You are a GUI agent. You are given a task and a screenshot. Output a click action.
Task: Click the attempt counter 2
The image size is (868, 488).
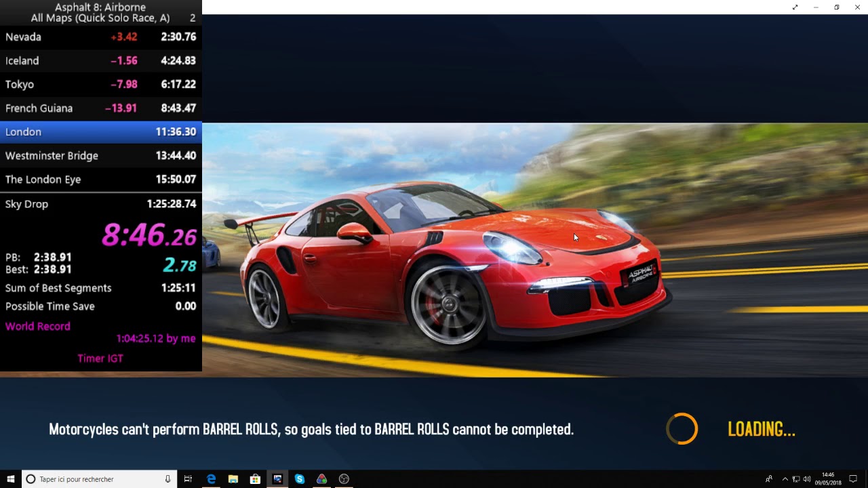(193, 18)
